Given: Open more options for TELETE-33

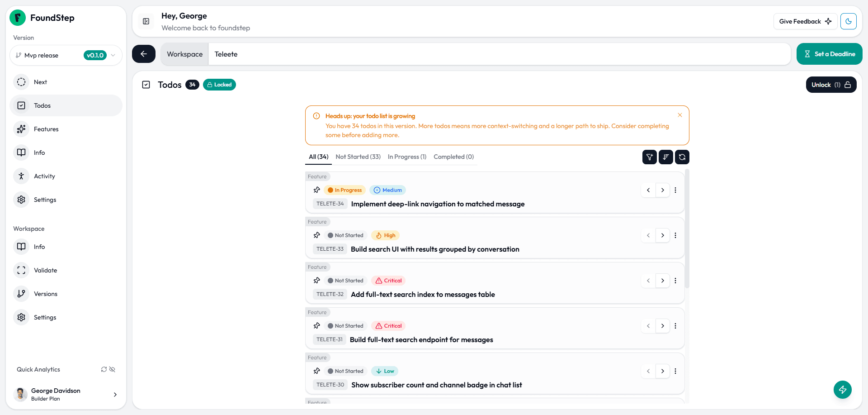Looking at the screenshot, I should tap(675, 235).
